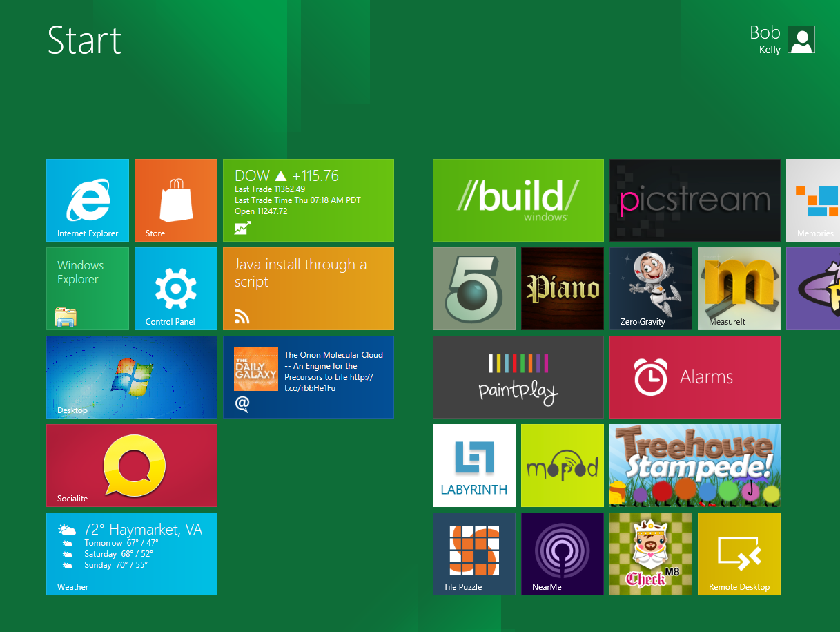Open the //build/ windows tile
Screen dimensions: 840x632
[518, 200]
